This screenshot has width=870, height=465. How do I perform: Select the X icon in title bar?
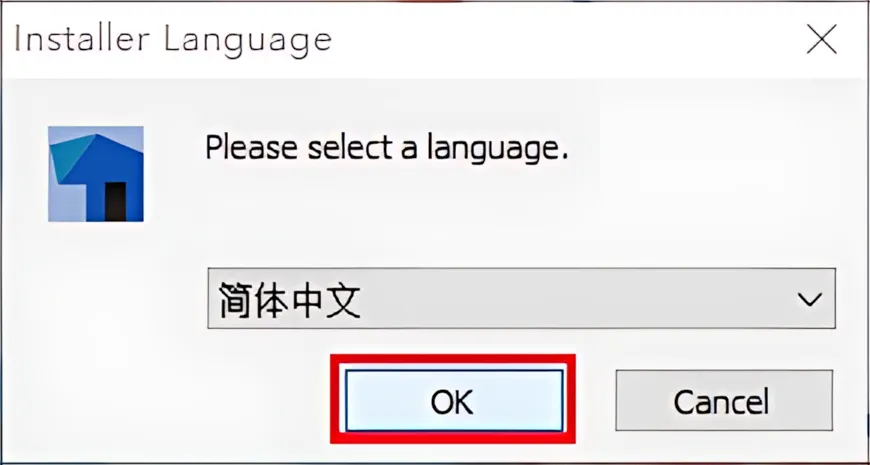821,40
